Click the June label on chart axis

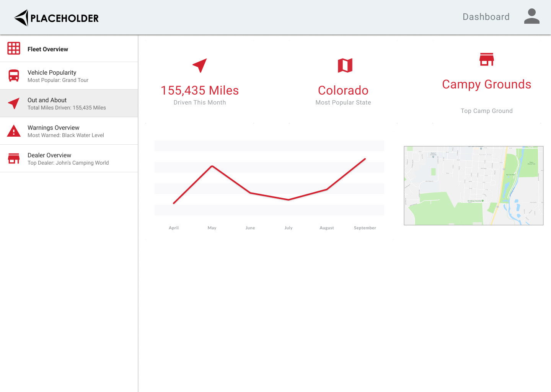click(x=250, y=228)
